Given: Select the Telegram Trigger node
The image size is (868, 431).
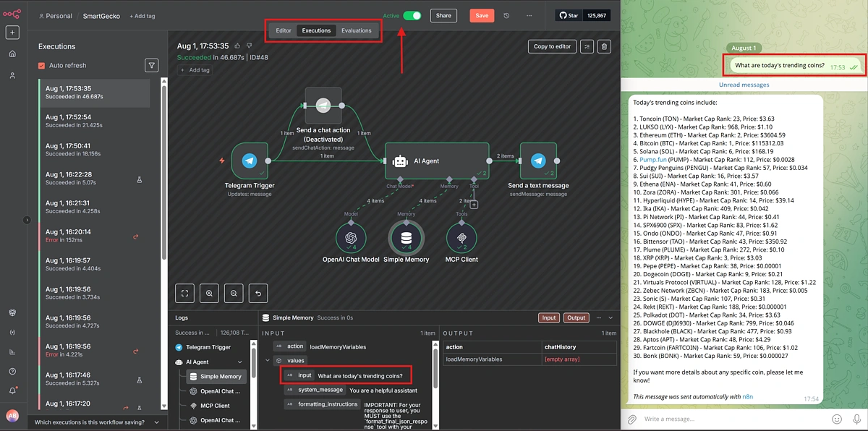Looking at the screenshot, I should tap(250, 162).
